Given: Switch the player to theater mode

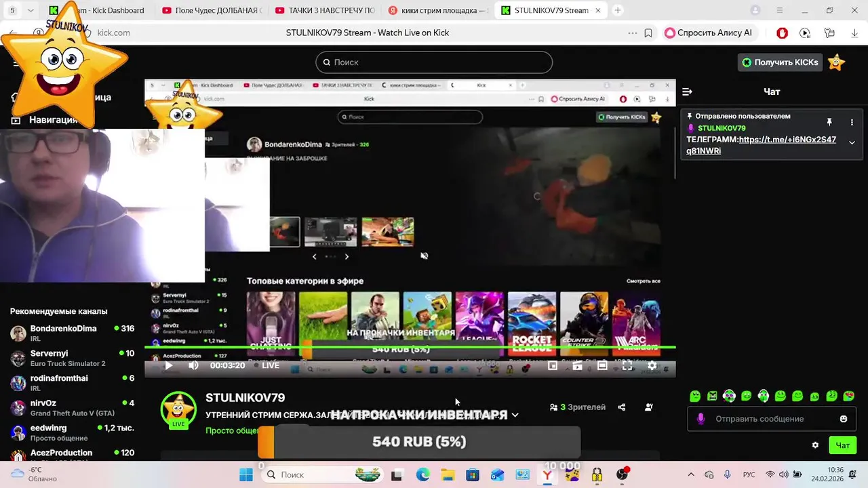Looking at the screenshot, I should (602, 365).
